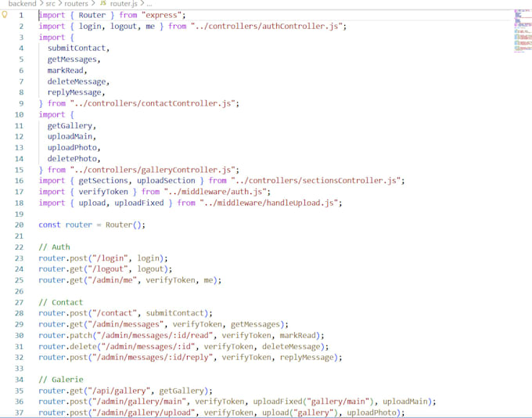Click getMessages on line 5
This screenshot has height=418, width=532.
(x=72, y=59)
